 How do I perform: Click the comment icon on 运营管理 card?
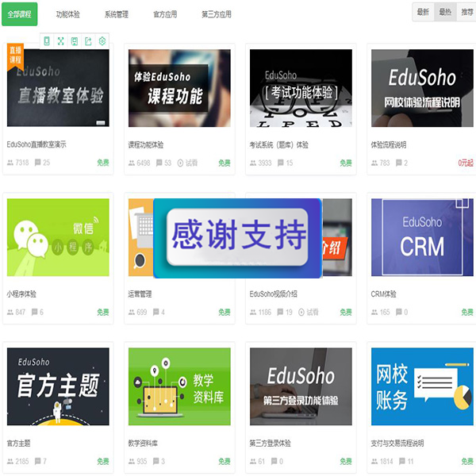point(156,312)
